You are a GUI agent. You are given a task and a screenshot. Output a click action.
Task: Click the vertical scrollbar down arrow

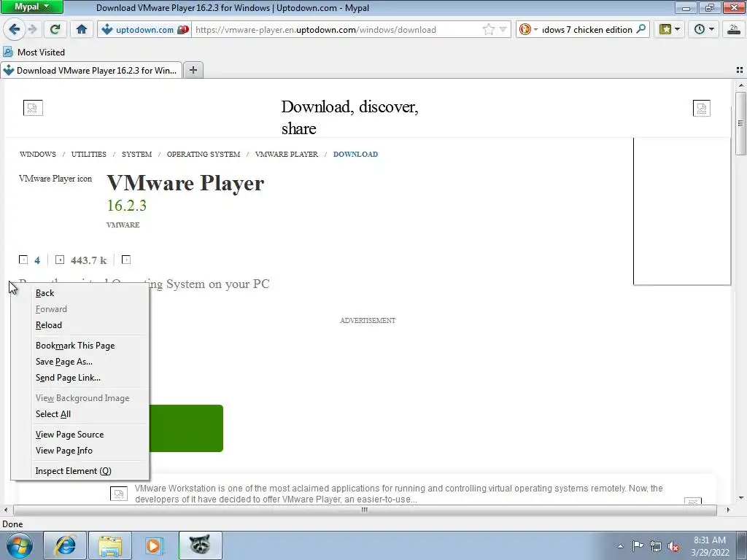pyautogui.click(x=740, y=498)
